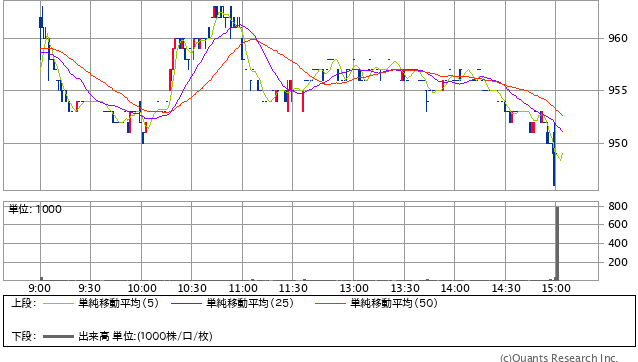Click the 400 volume axis label

coord(618,243)
